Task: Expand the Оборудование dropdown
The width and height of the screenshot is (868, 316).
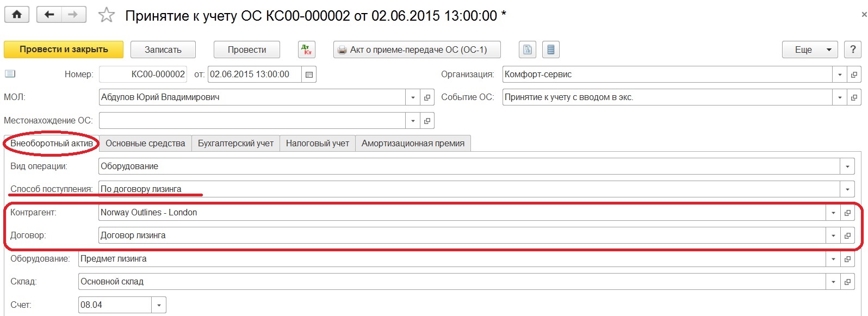Action: click(x=833, y=259)
